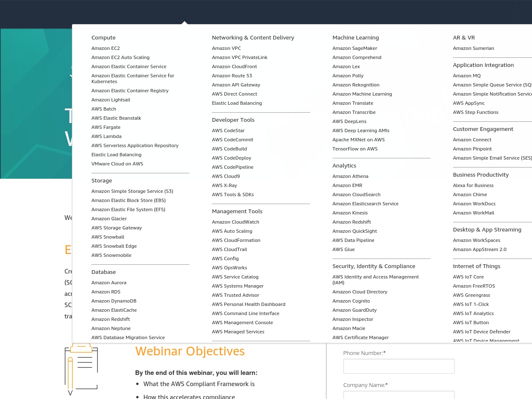Open Amazon Sumerian under AR & VR
The image size is (532, 399).
[473, 48]
